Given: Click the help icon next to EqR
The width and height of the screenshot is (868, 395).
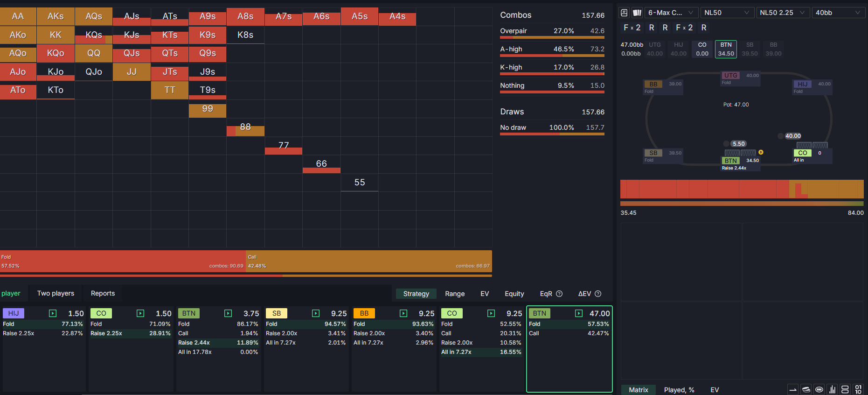Looking at the screenshot, I should point(559,294).
